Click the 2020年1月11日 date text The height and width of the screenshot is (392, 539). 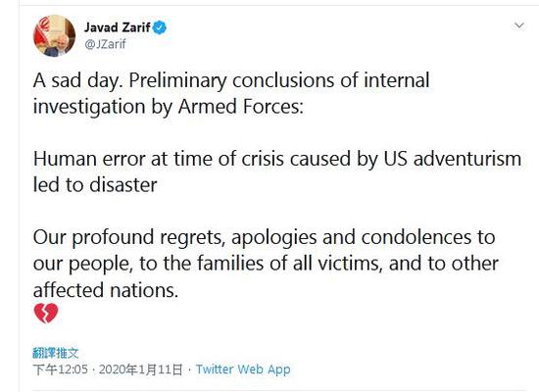pyautogui.click(x=141, y=369)
